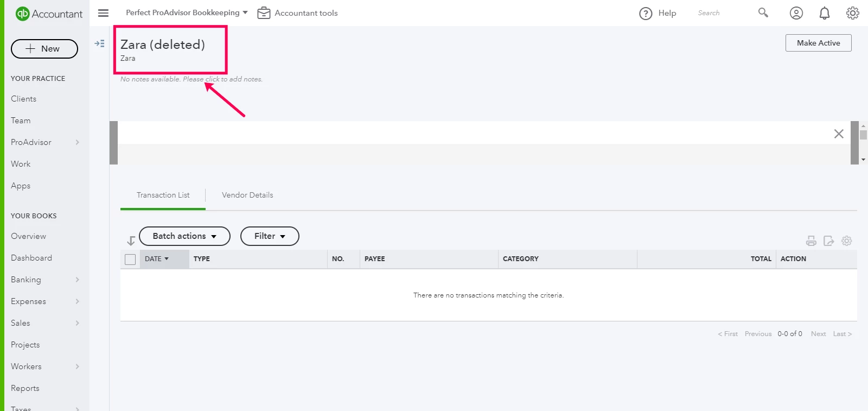Image resolution: width=868 pixels, height=411 pixels.
Task: Expand the Banking submenu arrow
Action: coord(78,280)
